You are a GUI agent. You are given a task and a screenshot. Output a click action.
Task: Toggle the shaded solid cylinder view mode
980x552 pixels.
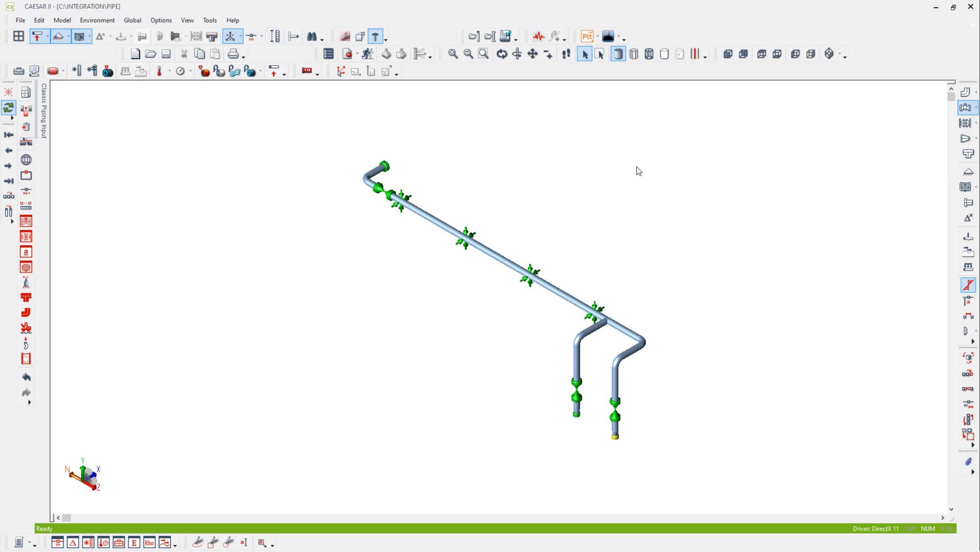[x=618, y=54]
